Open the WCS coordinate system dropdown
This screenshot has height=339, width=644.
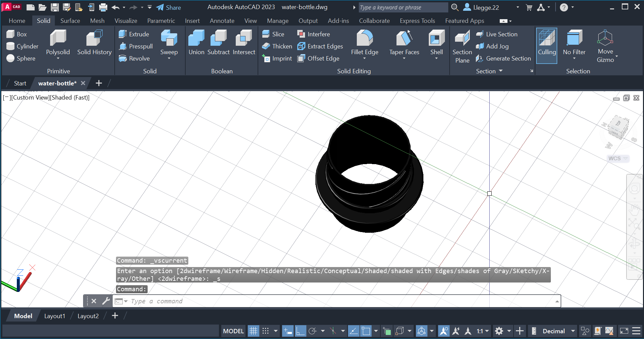[626, 158]
